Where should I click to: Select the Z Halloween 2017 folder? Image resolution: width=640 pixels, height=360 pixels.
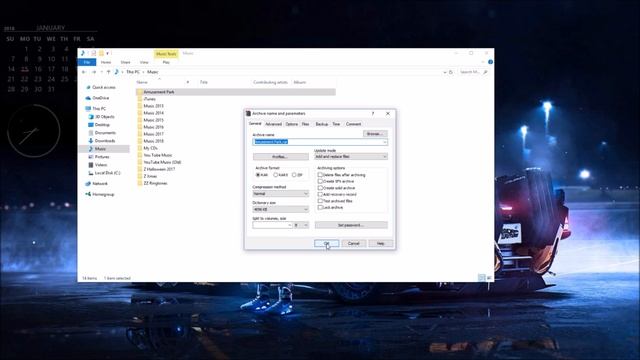[159, 169]
